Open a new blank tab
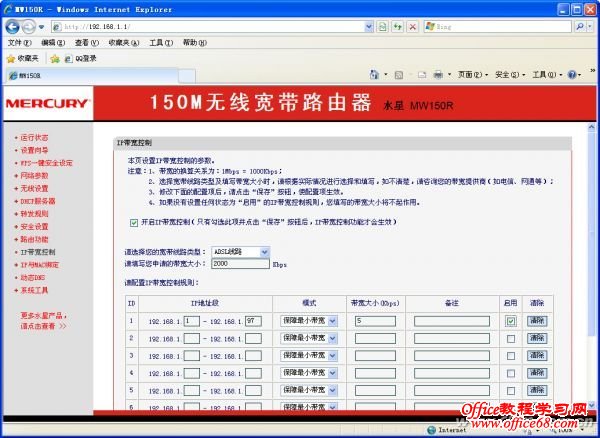This screenshot has height=438, width=600. point(187,76)
